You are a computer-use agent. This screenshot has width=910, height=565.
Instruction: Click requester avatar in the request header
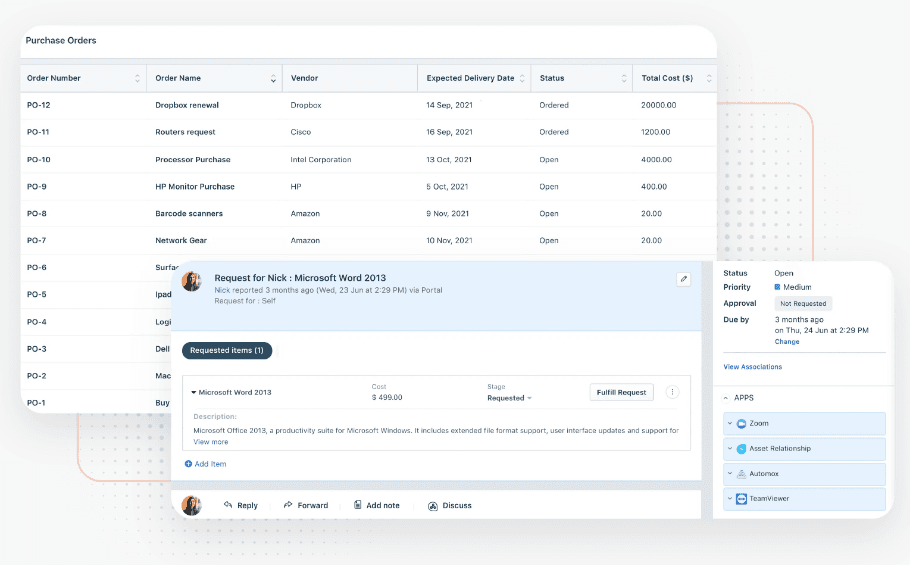(x=192, y=282)
